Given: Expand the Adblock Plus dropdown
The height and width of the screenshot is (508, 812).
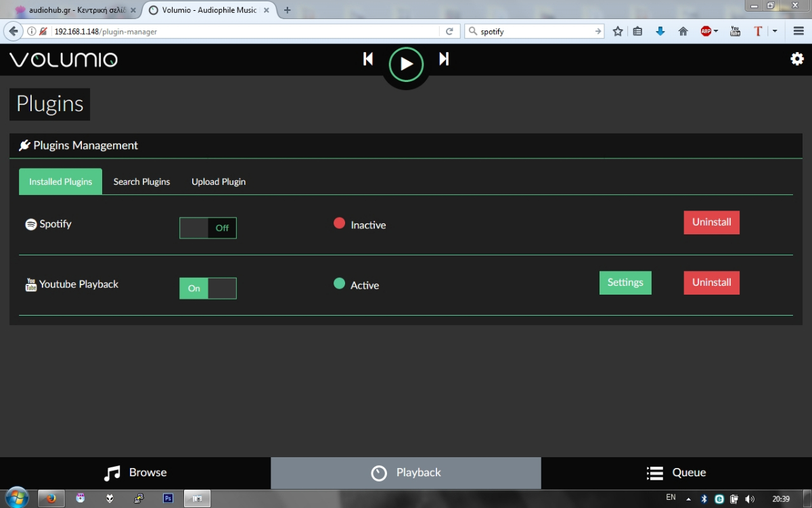Looking at the screenshot, I should coord(716,31).
